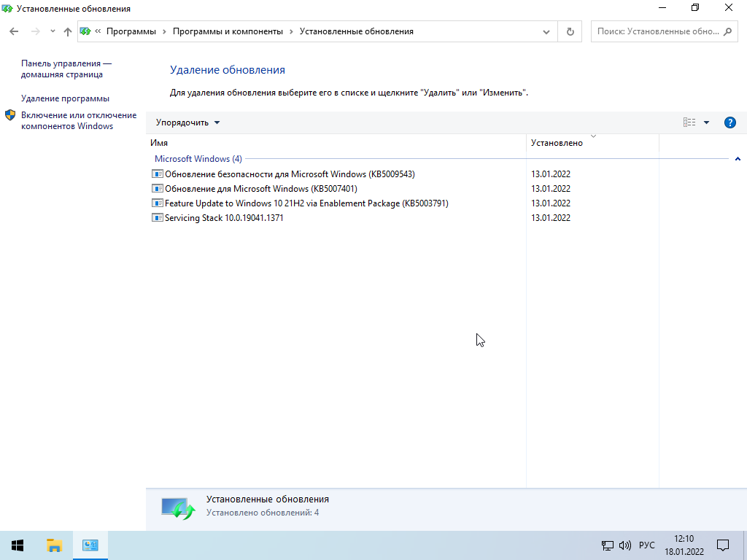Image resolution: width=747 pixels, height=560 pixels.
Task: Click the address bar control panel icon
Action: point(85,31)
